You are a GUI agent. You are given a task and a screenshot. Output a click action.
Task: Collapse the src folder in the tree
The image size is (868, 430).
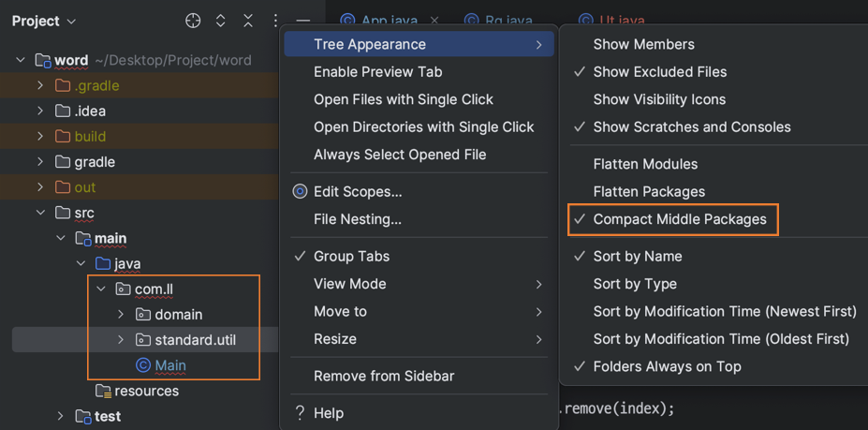point(41,213)
